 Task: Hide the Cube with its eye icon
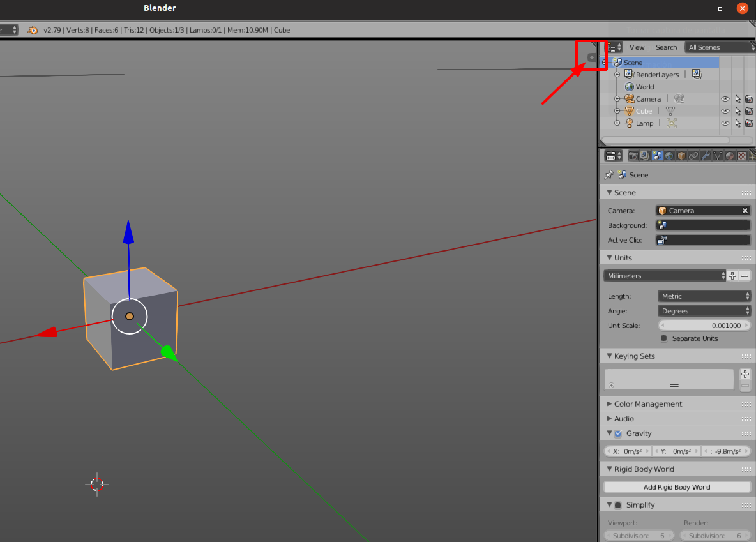[725, 111]
